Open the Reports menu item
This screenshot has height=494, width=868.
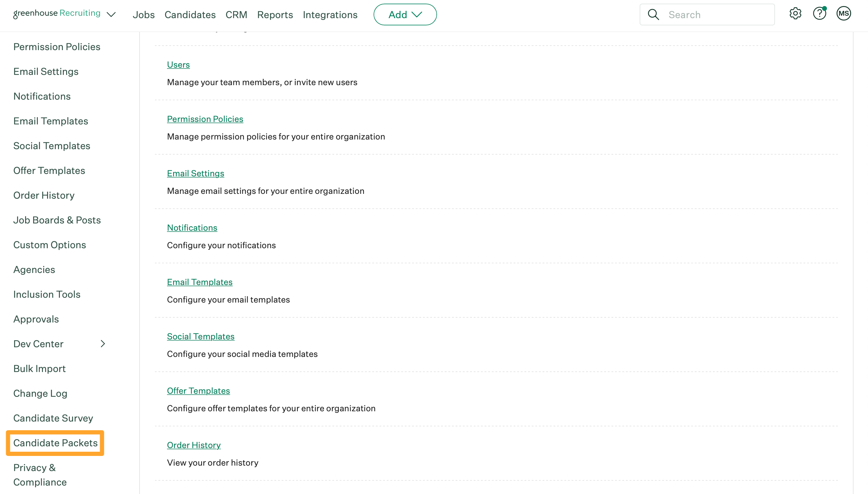tap(275, 14)
